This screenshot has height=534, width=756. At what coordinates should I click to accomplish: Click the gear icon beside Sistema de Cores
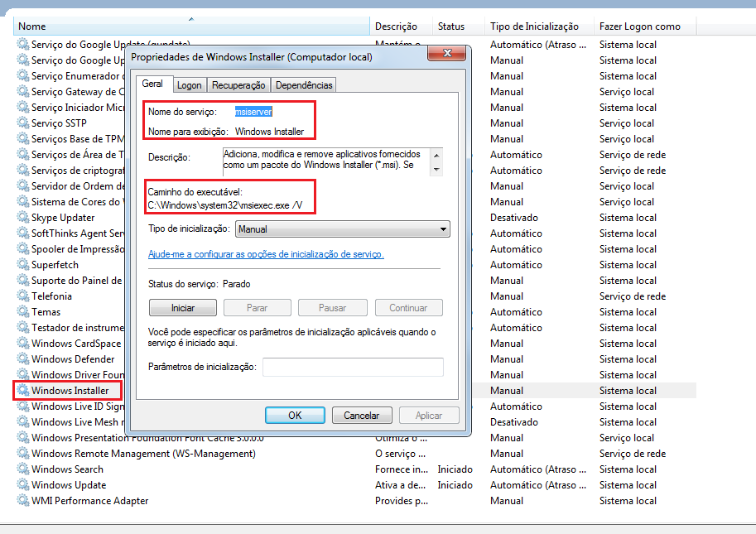tap(22, 201)
